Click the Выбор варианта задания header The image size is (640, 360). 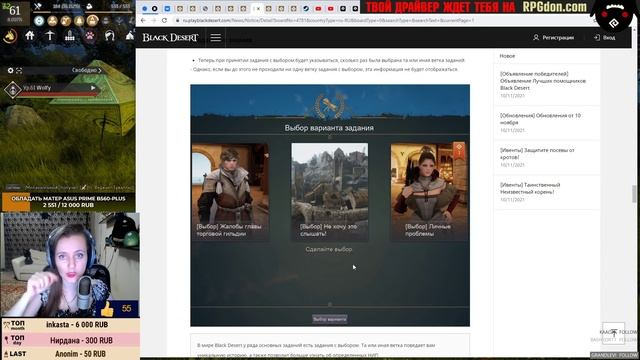click(329, 128)
